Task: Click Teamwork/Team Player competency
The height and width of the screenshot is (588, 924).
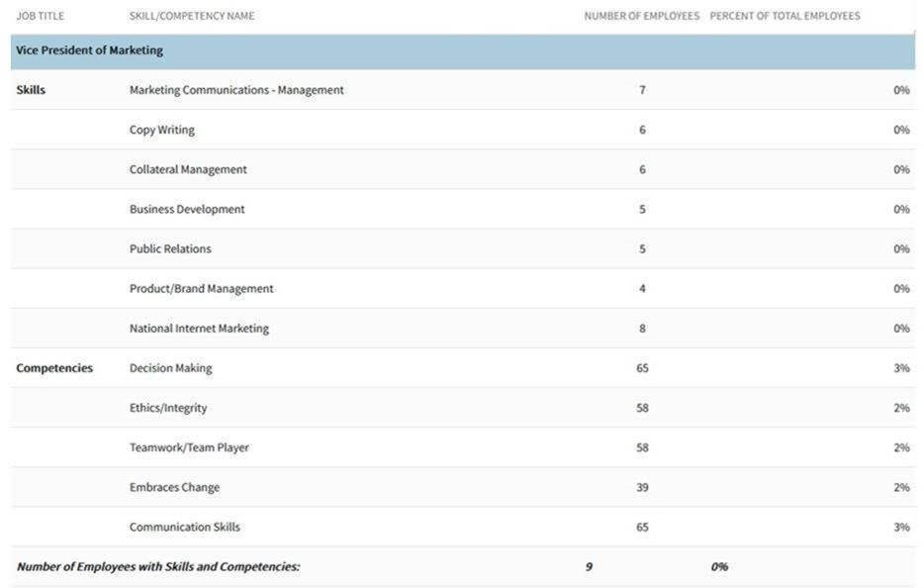Action: click(x=189, y=447)
